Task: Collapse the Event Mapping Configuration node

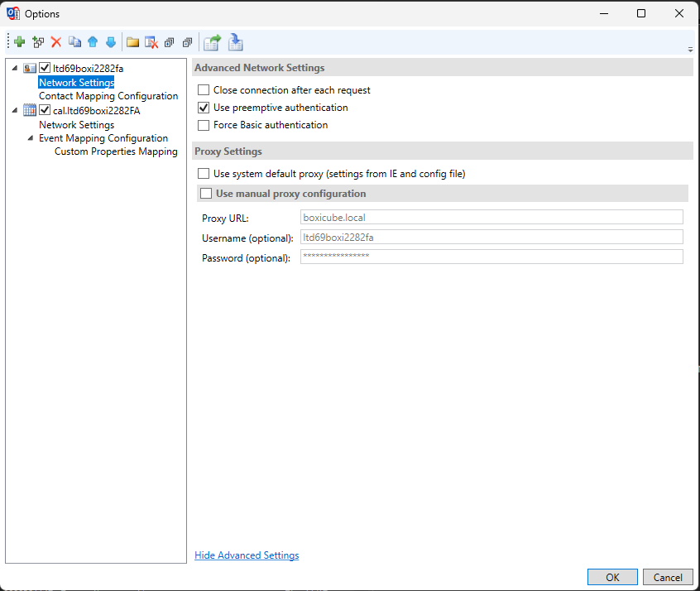Action: pos(31,138)
